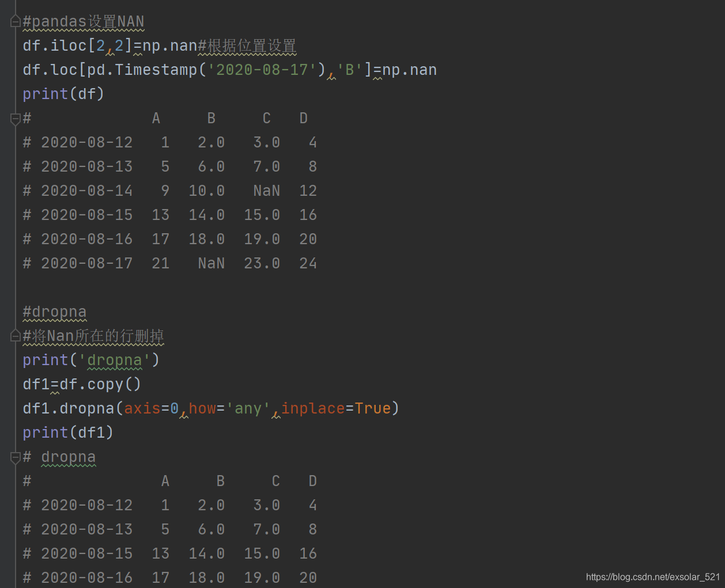
Task: Click the 'inplace' parameter name
Action: 313,409
